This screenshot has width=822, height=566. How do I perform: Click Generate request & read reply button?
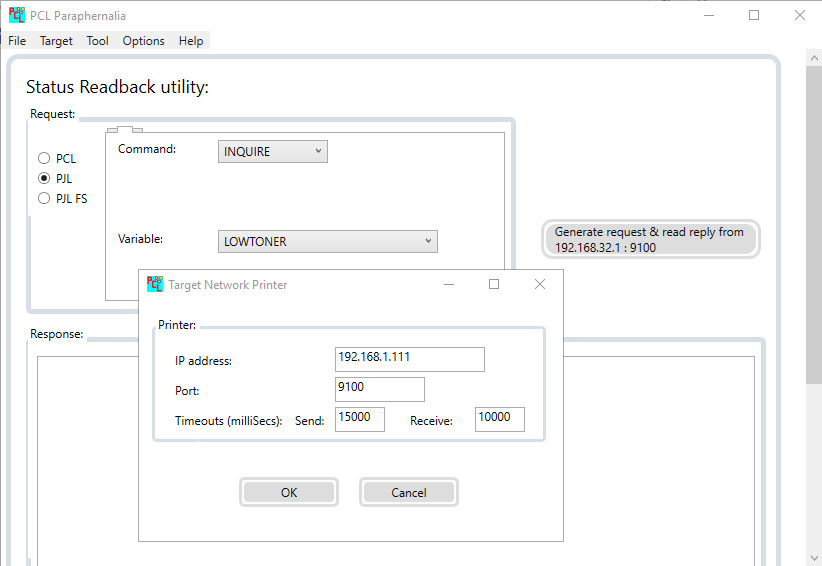(651, 239)
